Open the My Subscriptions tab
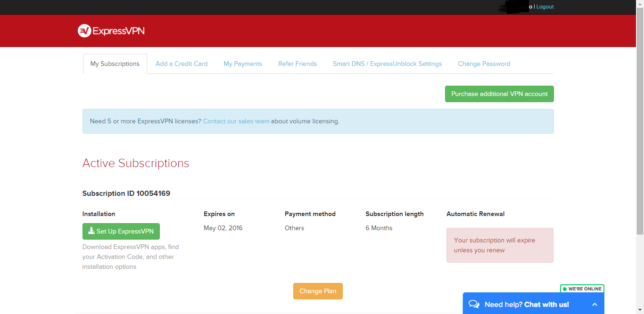 point(115,64)
